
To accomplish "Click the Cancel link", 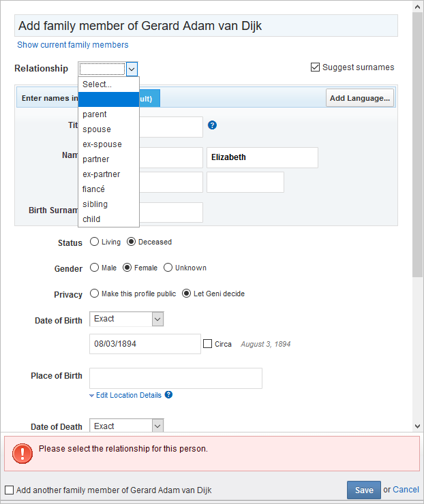I will (406, 490).
